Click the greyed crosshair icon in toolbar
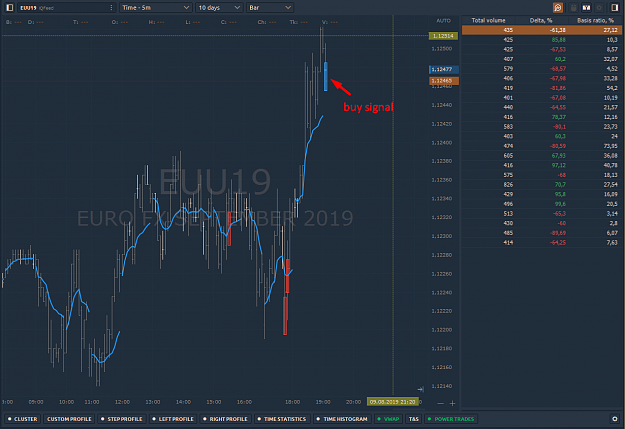Image resolution: width=625 pixels, height=429 pixels. click(x=599, y=8)
